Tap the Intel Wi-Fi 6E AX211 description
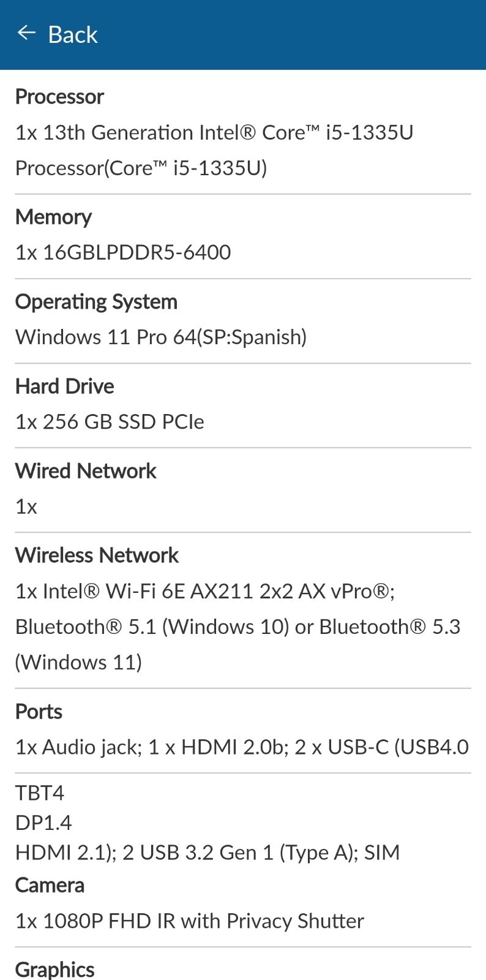This screenshot has width=486, height=980. click(x=237, y=627)
